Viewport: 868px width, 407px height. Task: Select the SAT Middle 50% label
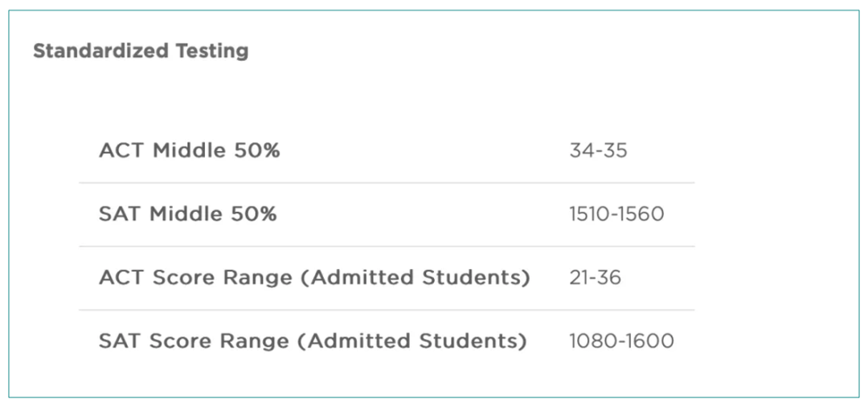[x=187, y=214]
